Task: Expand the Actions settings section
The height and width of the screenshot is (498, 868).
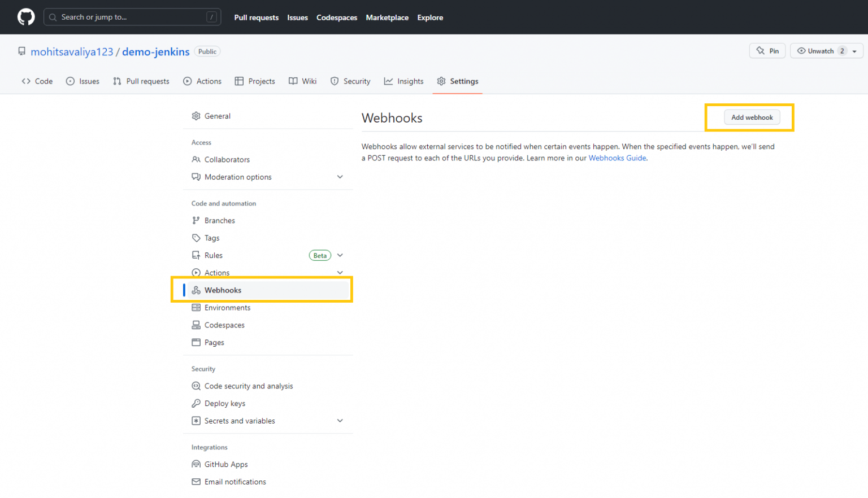Action: pos(340,272)
